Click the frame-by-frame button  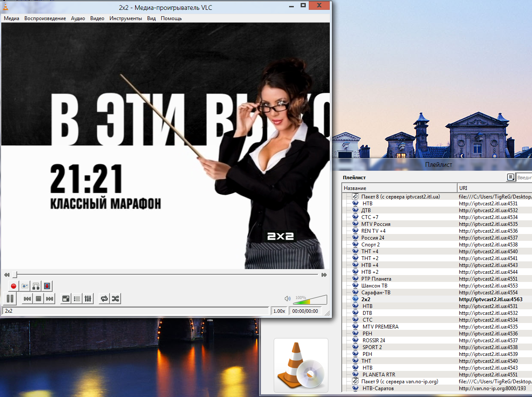point(47,286)
